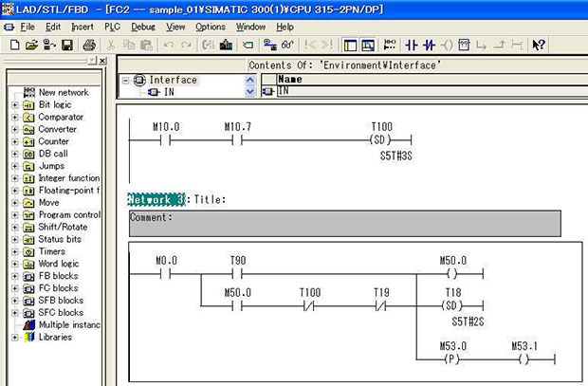The width and height of the screenshot is (588, 386).
Task: Expand the Bit logic folder
Action: click(14, 105)
